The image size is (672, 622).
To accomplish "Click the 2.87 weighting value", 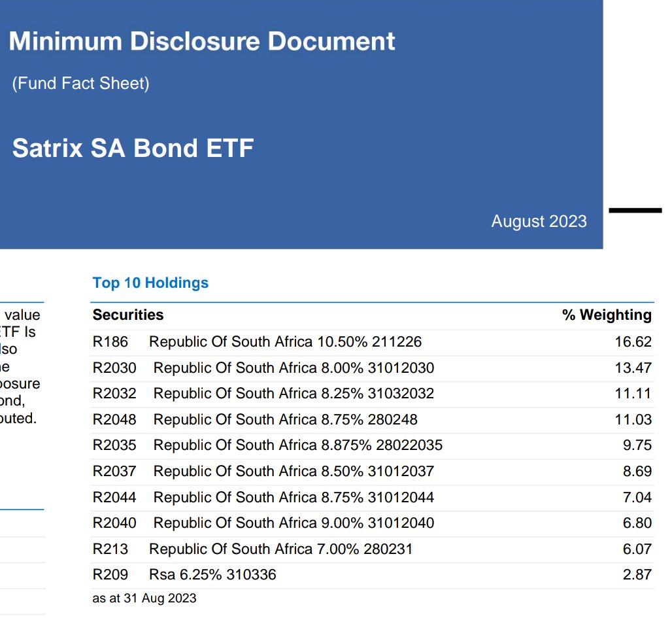I will (x=637, y=574).
